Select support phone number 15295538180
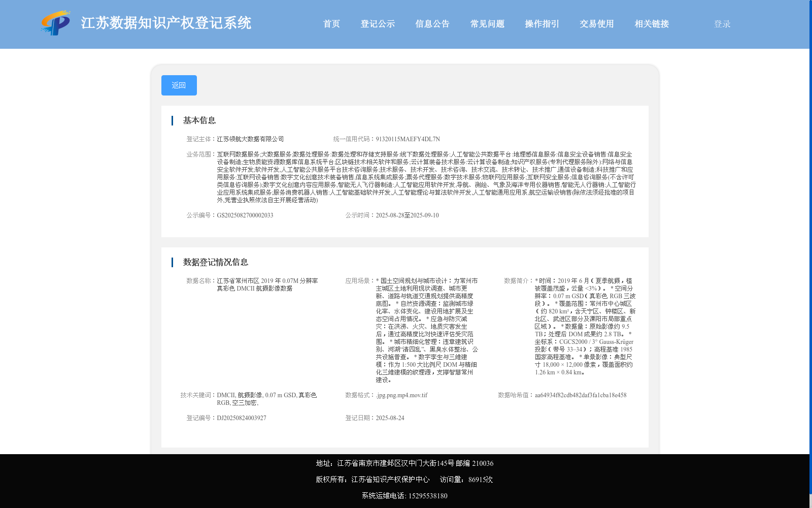 428,496
